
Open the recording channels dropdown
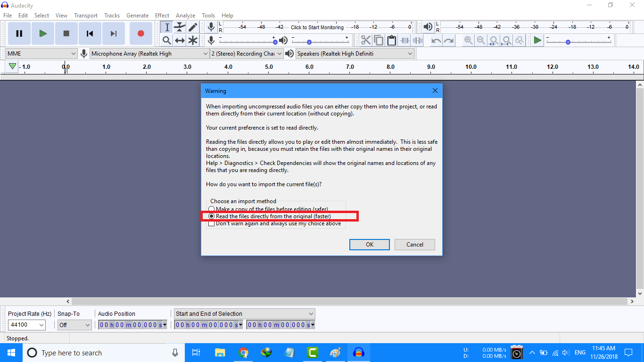(247, 54)
